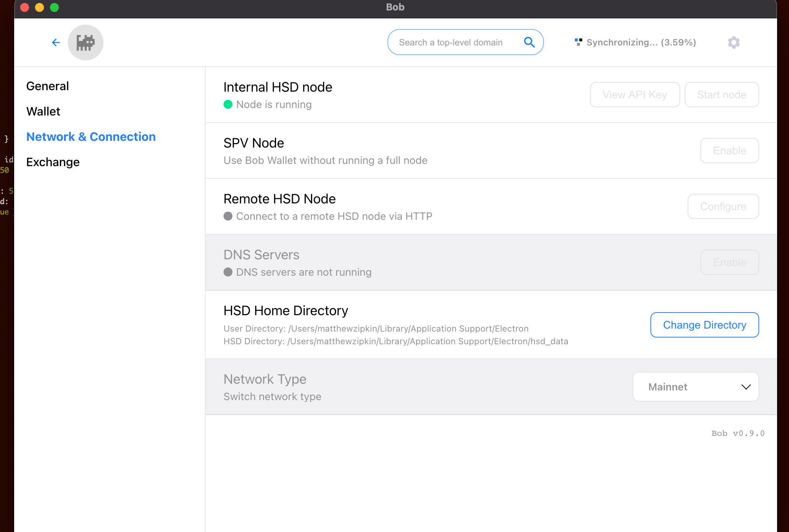
Task: Click the Internal HSD node heading
Action: coord(278,87)
